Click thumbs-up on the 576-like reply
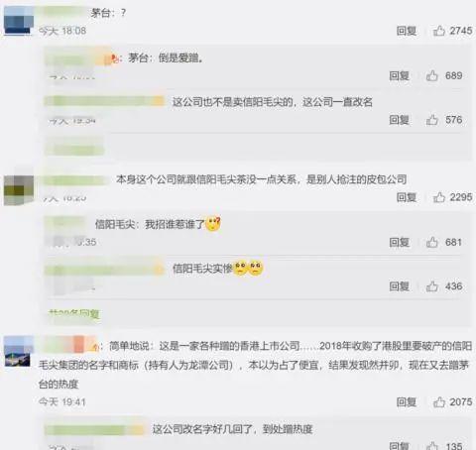The image size is (476, 450). [x=431, y=120]
